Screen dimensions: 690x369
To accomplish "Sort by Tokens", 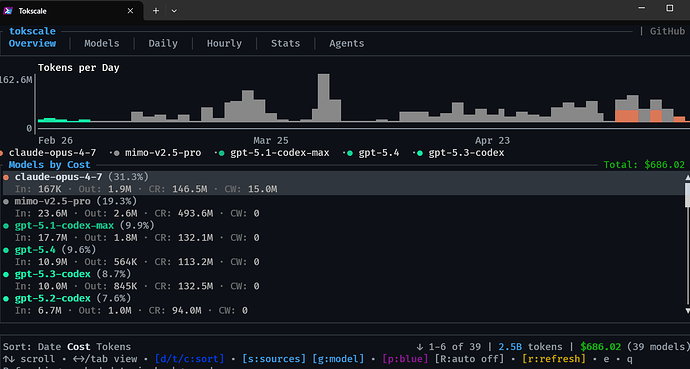I will click(x=114, y=347).
